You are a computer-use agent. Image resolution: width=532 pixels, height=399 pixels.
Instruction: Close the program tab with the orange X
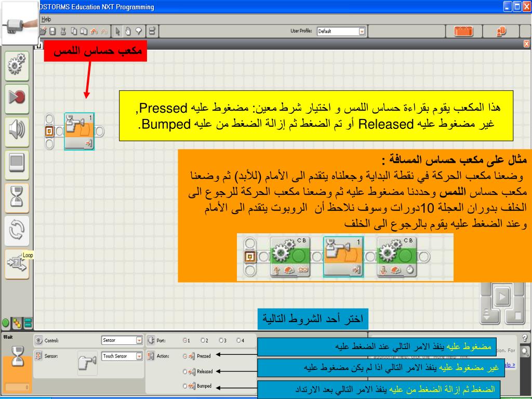point(526,44)
